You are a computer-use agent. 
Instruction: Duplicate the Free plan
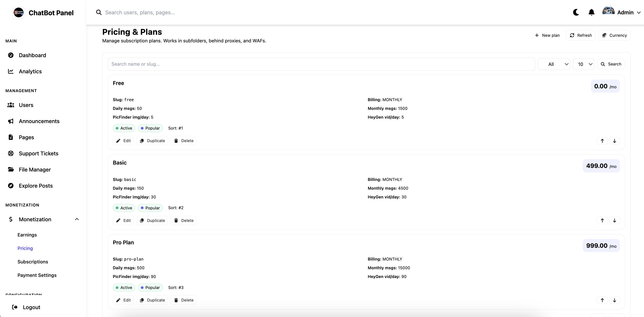pos(152,141)
